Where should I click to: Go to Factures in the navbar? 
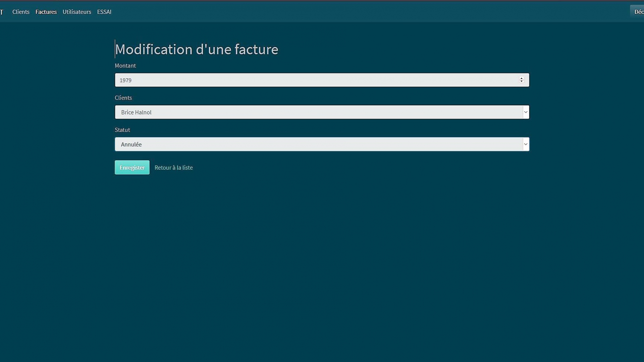46,12
